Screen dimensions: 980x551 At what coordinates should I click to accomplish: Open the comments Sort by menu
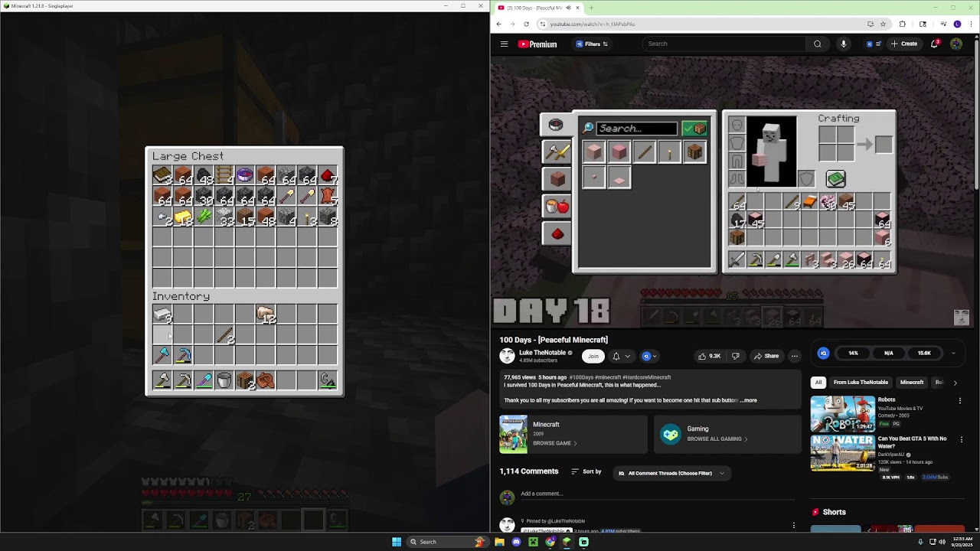(x=586, y=471)
